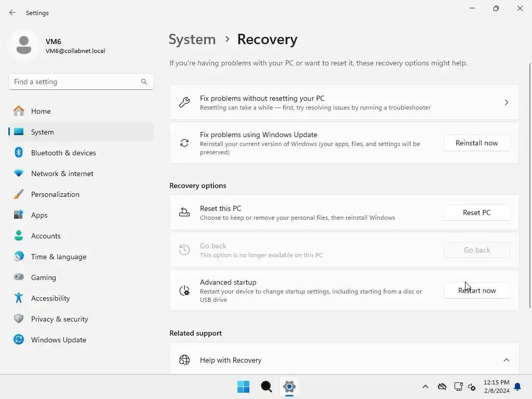Click the disabled Go back button
Screen dimensions: 532x399
pos(477,250)
